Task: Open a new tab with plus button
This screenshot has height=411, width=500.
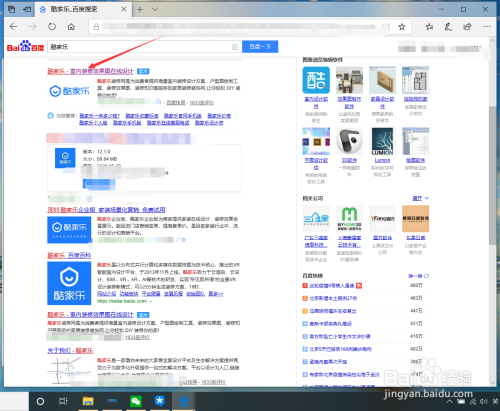Action: pos(140,9)
